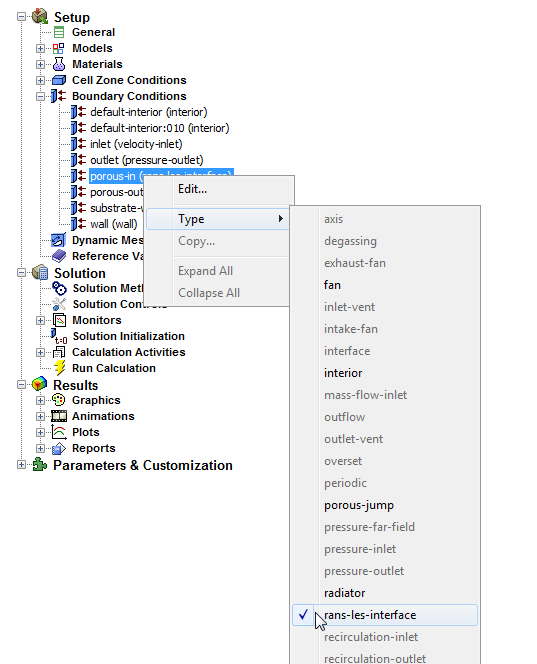Expand the Models node
Screen dimensions: 537x664
coord(40,48)
